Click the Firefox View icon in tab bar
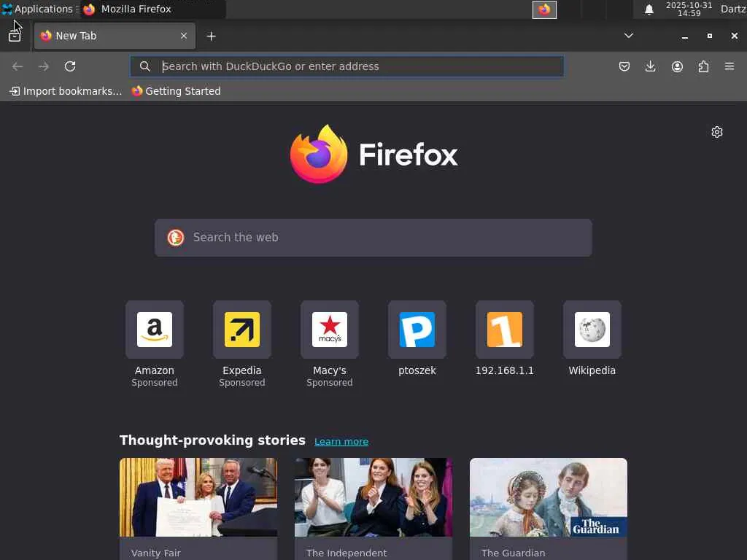Image resolution: width=747 pixels, height=560 pixels. [15, 36]
